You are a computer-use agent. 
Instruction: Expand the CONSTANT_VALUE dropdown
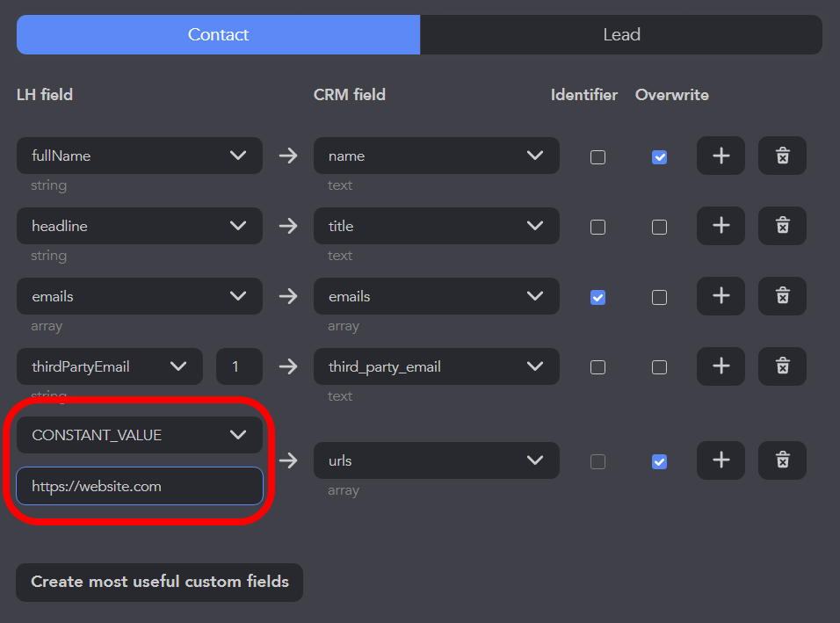(139, 435)
